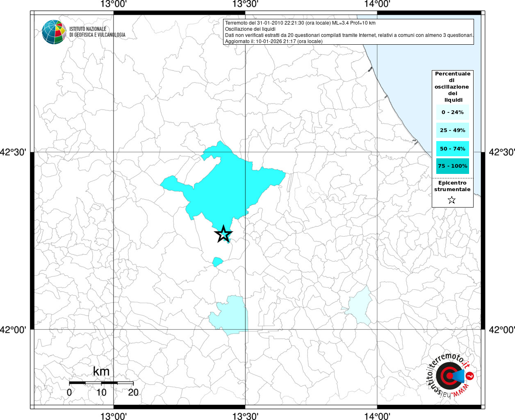
Task: Click the bottom axis label 13°00'
Action: 114,416
